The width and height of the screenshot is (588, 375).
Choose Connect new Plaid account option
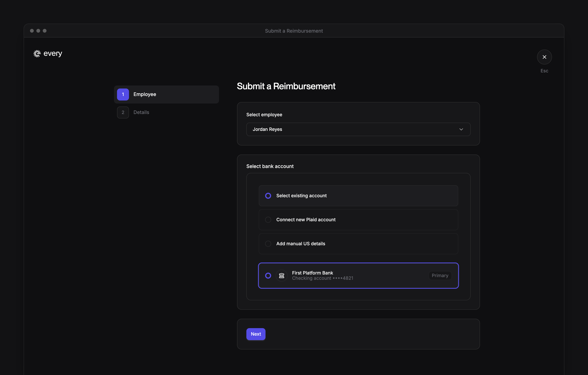point(358,220)
